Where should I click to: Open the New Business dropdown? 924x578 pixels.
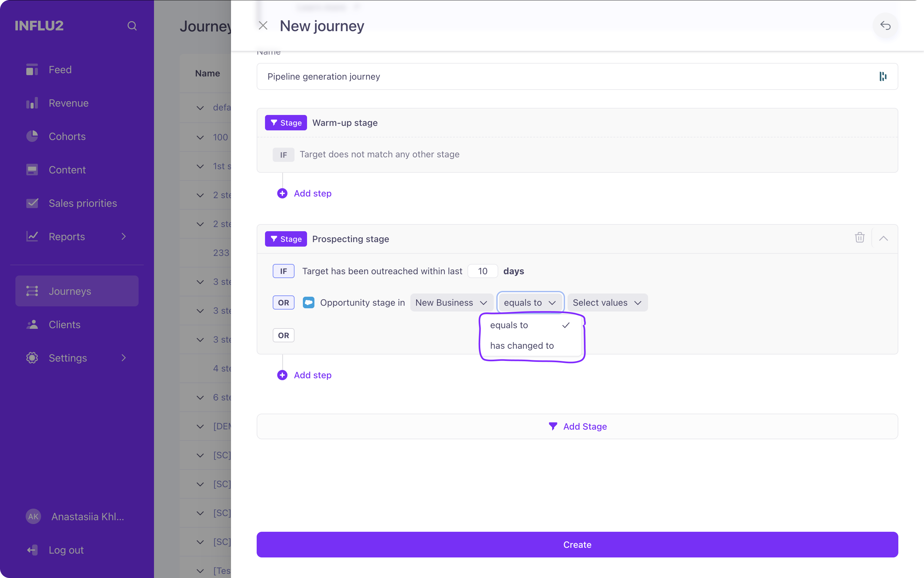coord(451,302)
